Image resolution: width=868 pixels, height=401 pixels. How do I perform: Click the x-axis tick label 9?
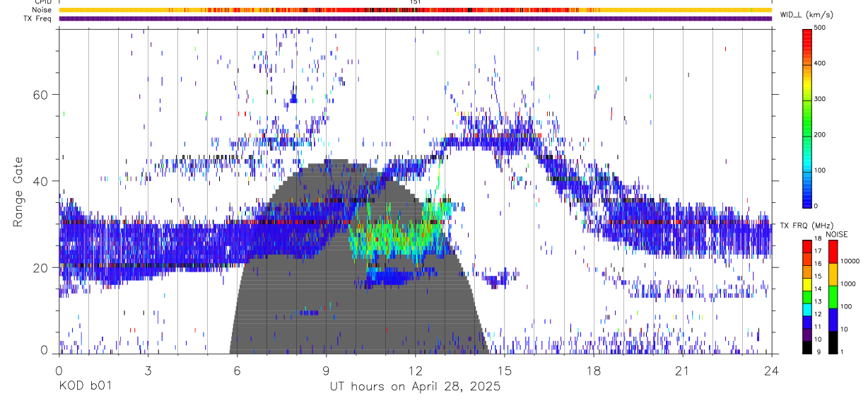pyautogui.click(x=326, y=371)
